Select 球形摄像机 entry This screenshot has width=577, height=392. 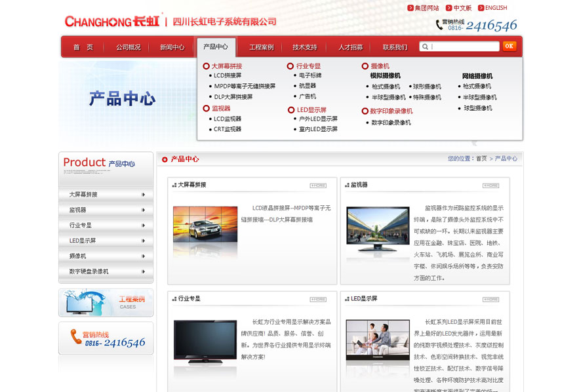click(427, 87)
